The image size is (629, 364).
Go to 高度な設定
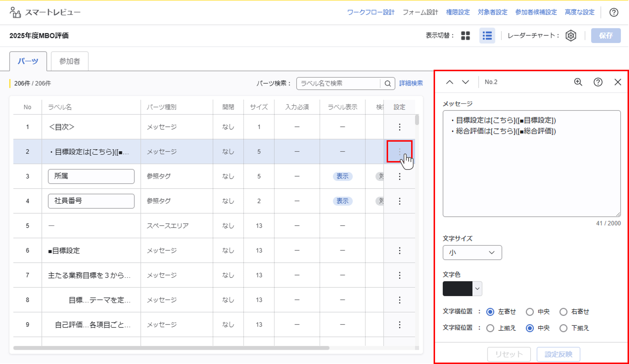(x=580, y=12)
